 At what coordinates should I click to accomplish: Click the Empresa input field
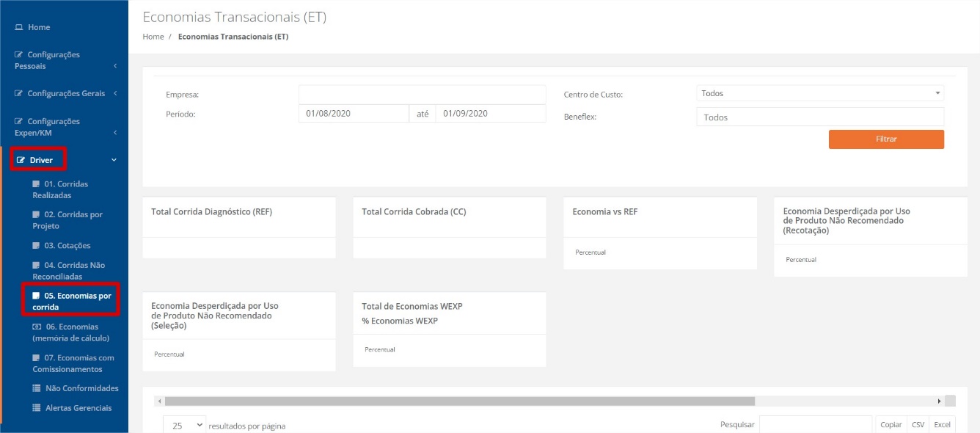[422, 94]
